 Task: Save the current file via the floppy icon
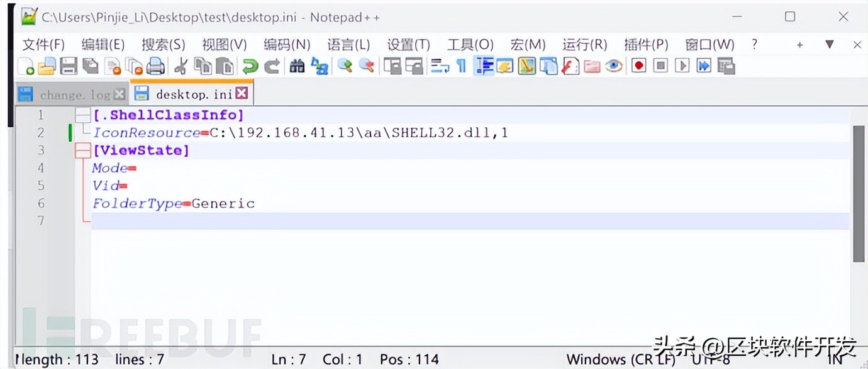(x=68, y=66)
